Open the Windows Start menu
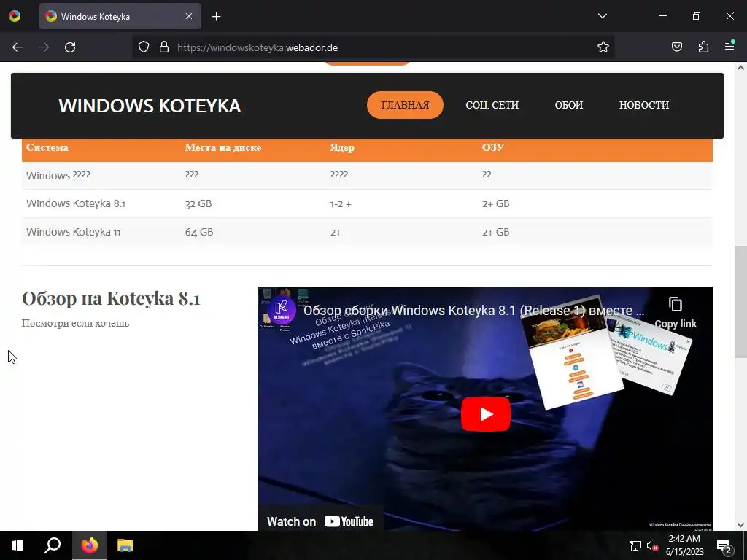Screen dimensions: 747x560 [18, 545]
